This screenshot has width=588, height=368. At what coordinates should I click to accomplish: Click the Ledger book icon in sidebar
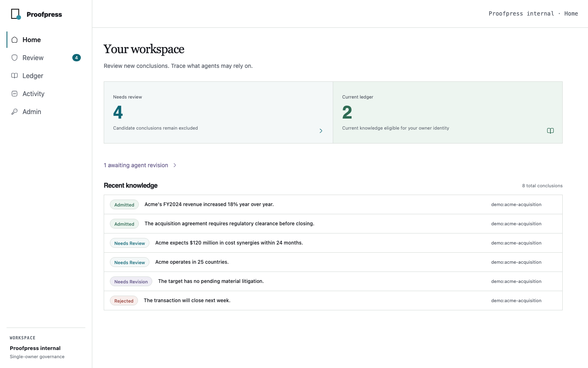[x=14, y=76]
